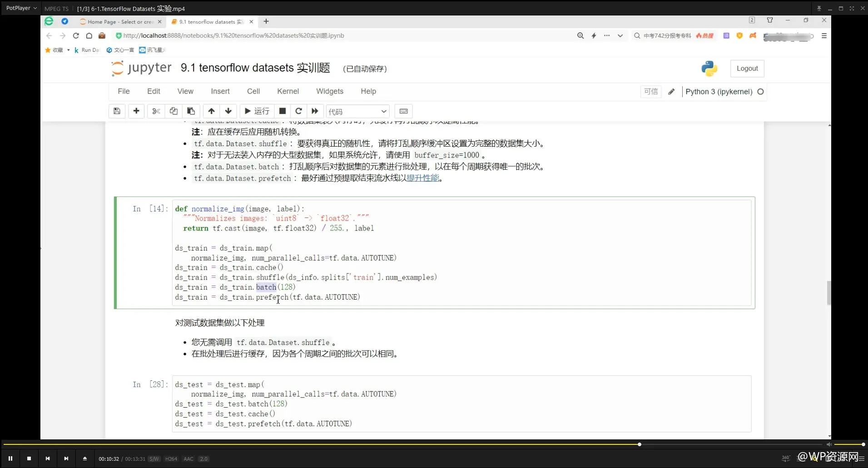Stop the kernel with interrupt icon

[x=282, y=111]
